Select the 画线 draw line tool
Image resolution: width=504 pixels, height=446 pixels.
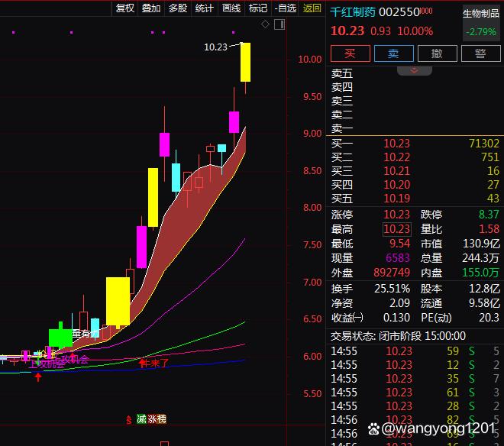[x=231, y=8]
